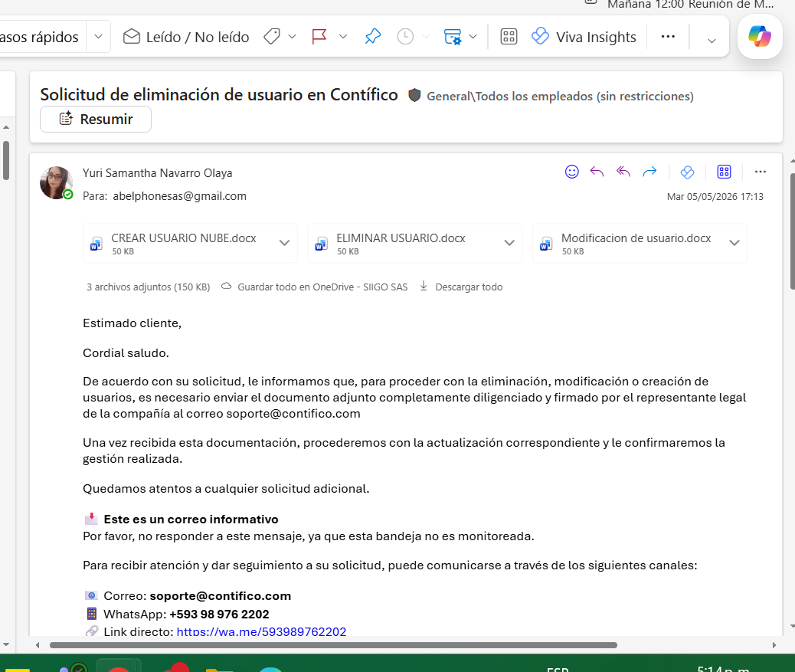Click sender name Yuri Samantha Navarro Olaya
Image resolution: width=795 pixels, height=672 pixels.
tap(157, 173)
